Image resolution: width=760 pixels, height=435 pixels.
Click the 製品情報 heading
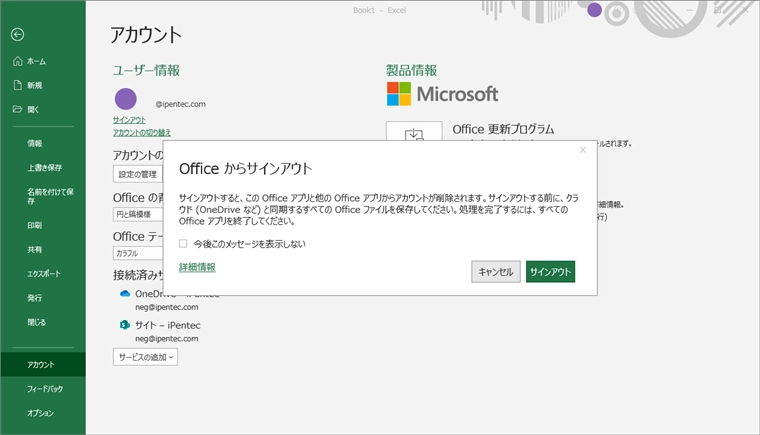412,71
